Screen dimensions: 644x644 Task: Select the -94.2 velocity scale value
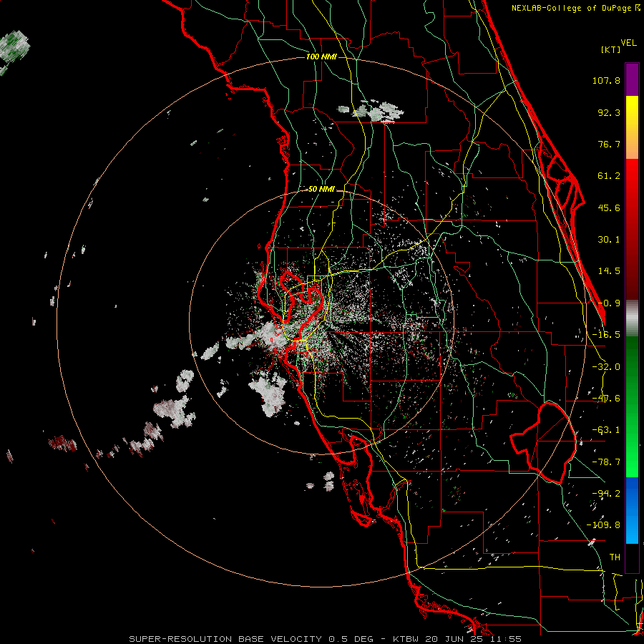(x=606, y=494)
